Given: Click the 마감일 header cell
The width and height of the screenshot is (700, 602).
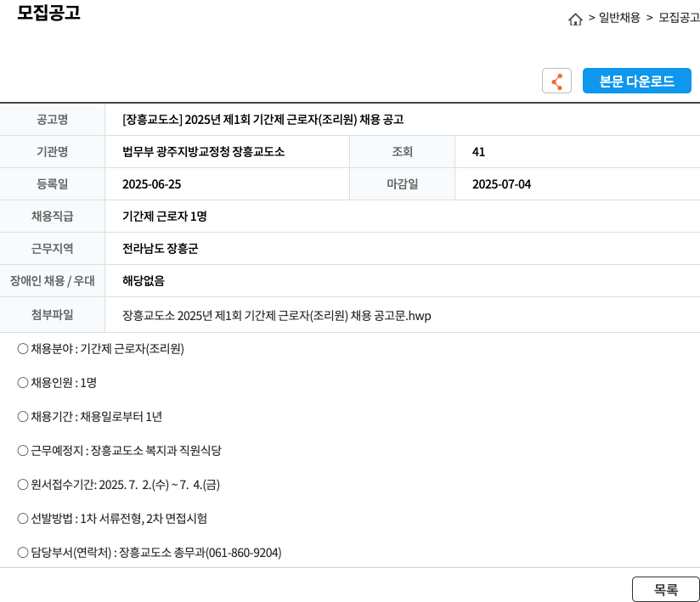Looking at the screenshot, I should (402, 184).
